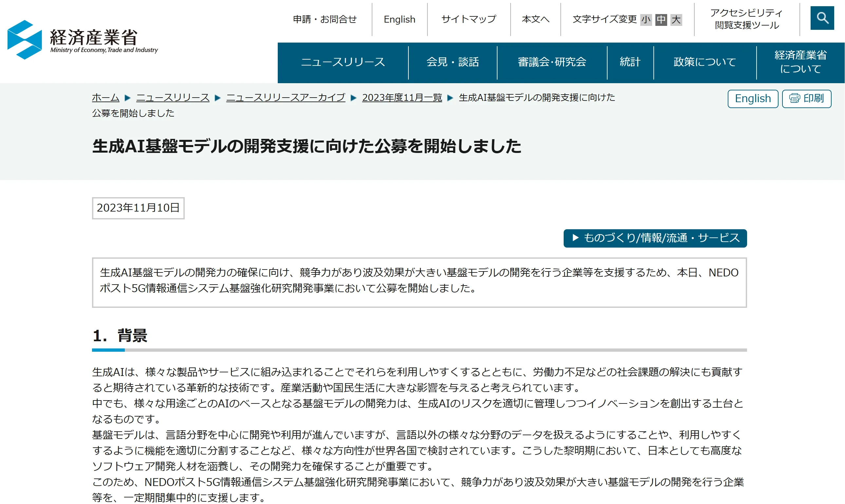Click the printer icon on 印刷 button

(794, 99)
